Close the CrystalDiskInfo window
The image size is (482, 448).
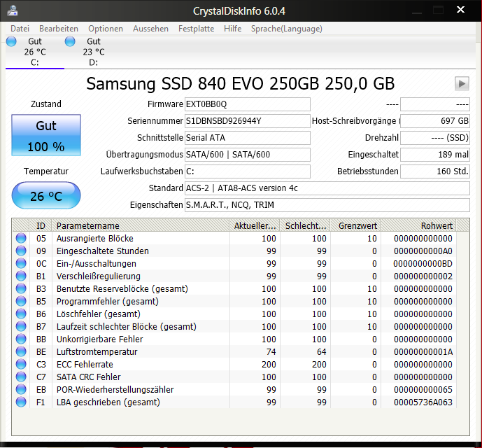click(460, 10)
